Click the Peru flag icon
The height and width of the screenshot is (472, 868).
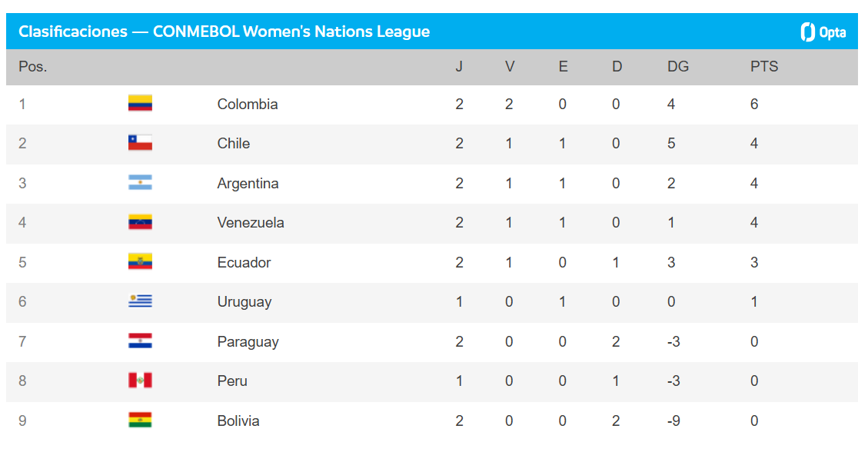pyautogui.click(x=140, y=381)
